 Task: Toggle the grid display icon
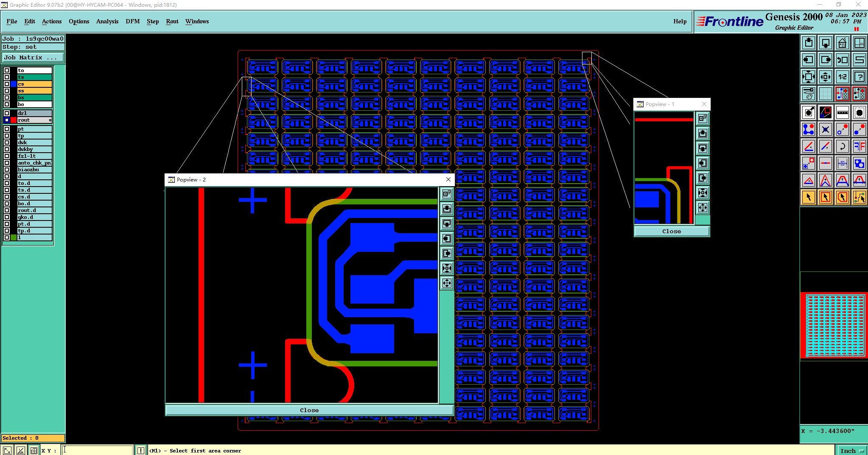[826, 93]
